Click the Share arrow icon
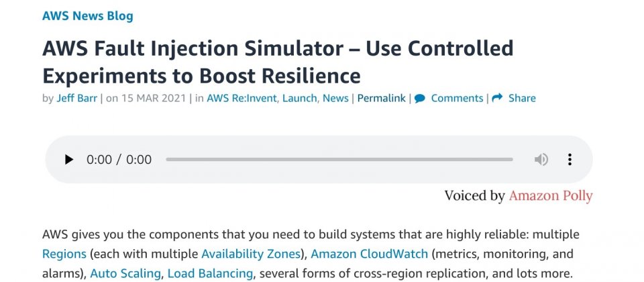The width and height of the screenshot is (644, 282). point(497,98)
